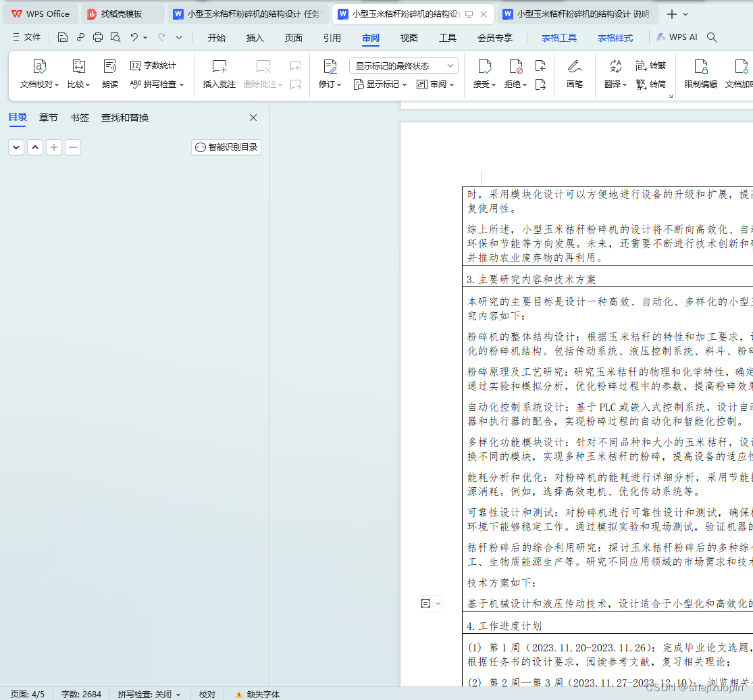This screenshot has height=700, width=753.
Task: Expand the paragraph layout handle dropdown
Action: coord(438,603)
